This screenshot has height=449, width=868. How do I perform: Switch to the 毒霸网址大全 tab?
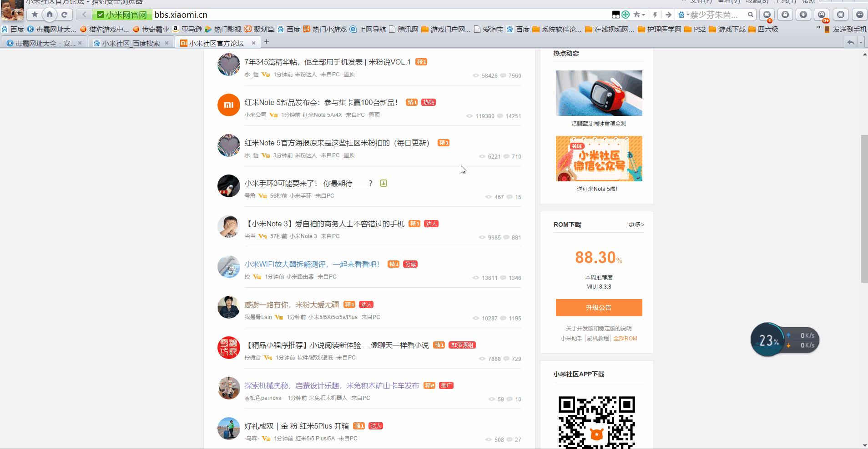[x=43, y=42]
